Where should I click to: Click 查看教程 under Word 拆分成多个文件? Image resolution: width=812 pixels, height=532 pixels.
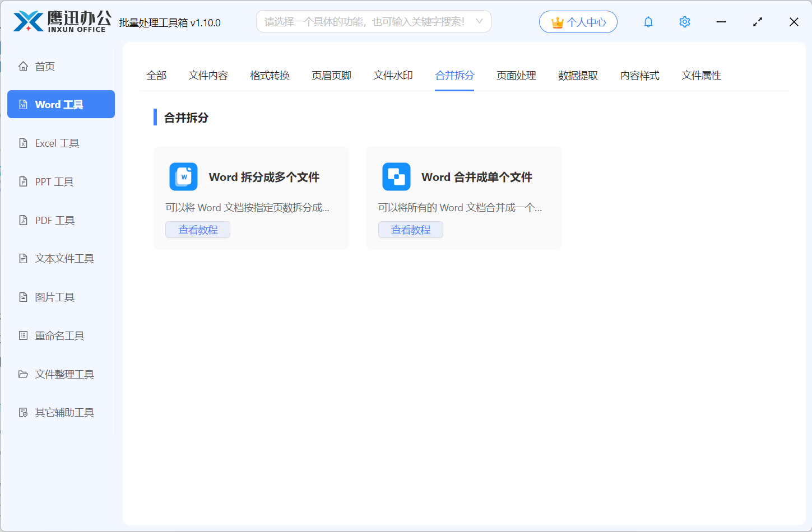(197, 229)
